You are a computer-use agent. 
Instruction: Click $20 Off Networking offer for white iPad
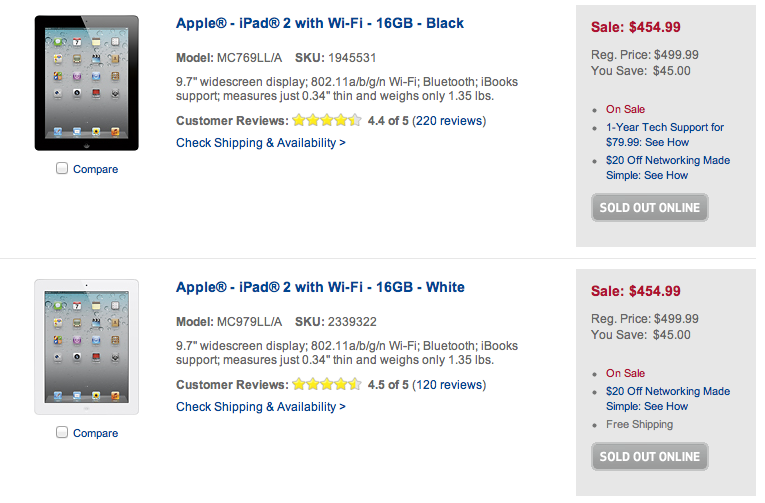pos(667,398)
